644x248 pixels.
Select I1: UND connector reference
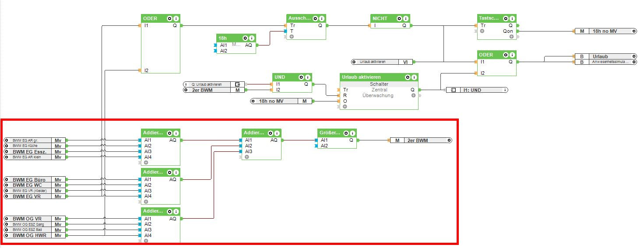477,90
